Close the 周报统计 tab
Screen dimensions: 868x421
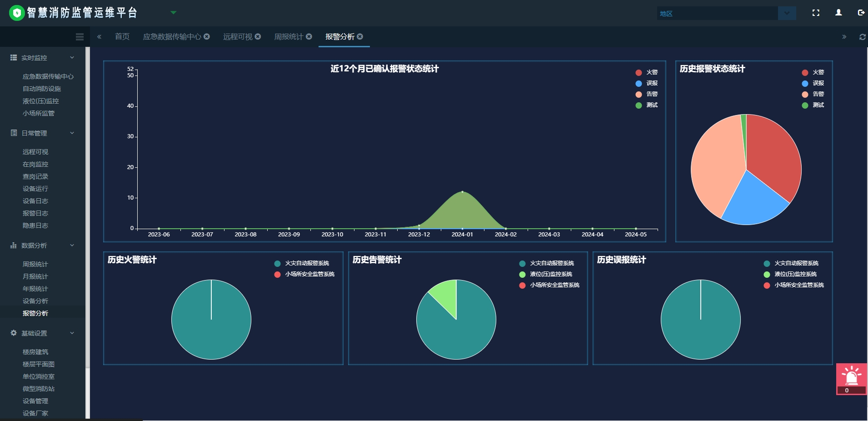pyautogui.click(x=309, y=36)
